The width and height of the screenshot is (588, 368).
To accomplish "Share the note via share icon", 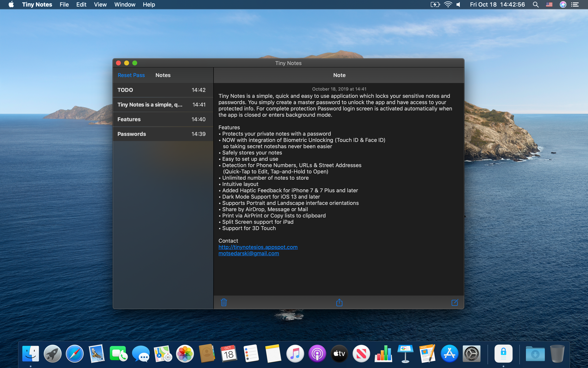I will click(x=339, y=302).
